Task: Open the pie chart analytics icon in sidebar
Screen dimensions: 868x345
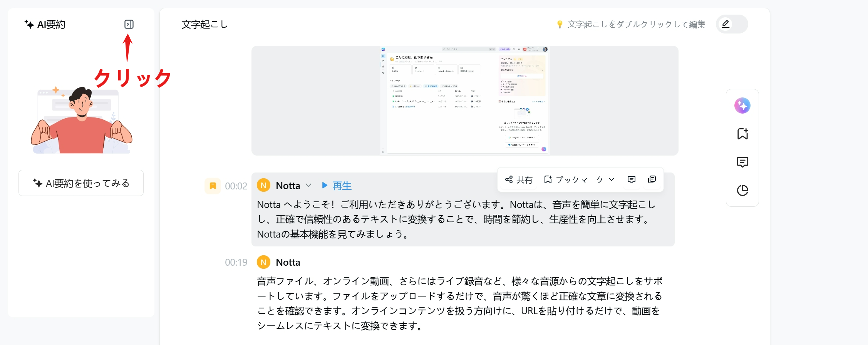Action: [x=742, y=190]
